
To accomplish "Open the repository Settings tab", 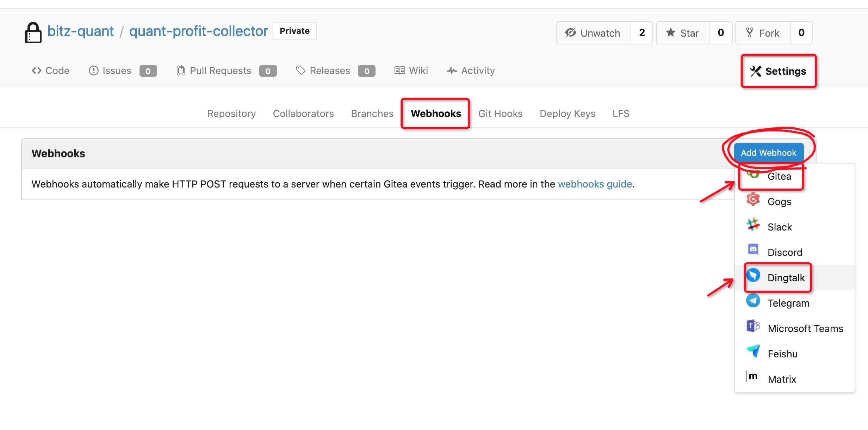I will click(779, 71).
